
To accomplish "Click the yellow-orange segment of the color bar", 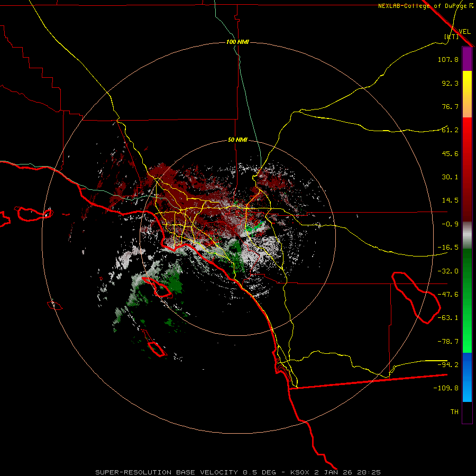I will click(x=467, y=94).
